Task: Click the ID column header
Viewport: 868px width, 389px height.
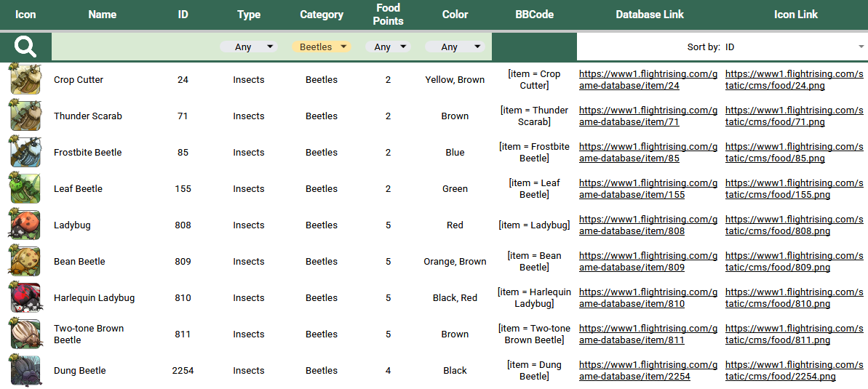Action: click(x=183, y=15)
